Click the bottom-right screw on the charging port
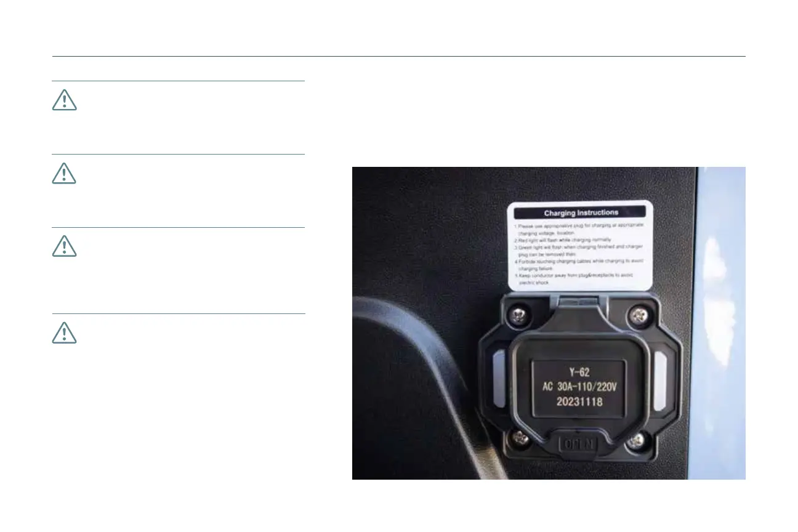This screenshot has width=798, height=532. point(637,440)
